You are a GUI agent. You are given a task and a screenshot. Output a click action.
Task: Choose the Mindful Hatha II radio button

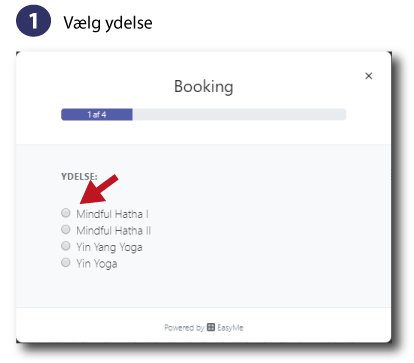click(x=66, y=229)
